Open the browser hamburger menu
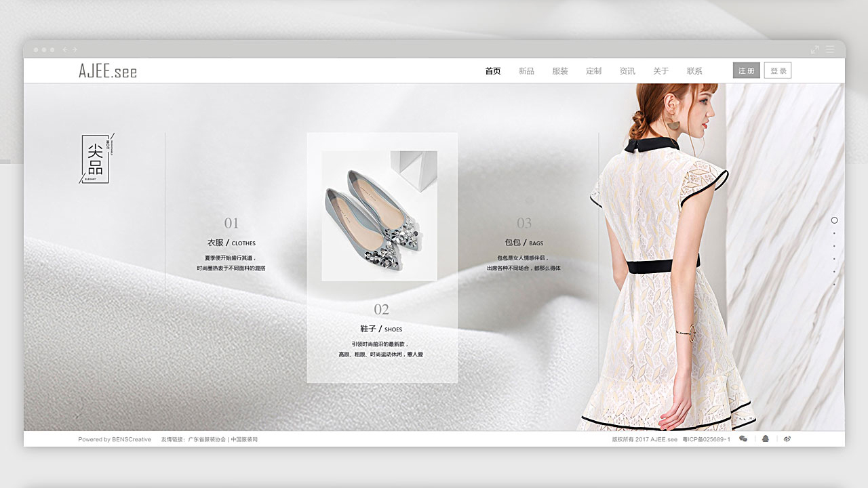 (830, 49)
